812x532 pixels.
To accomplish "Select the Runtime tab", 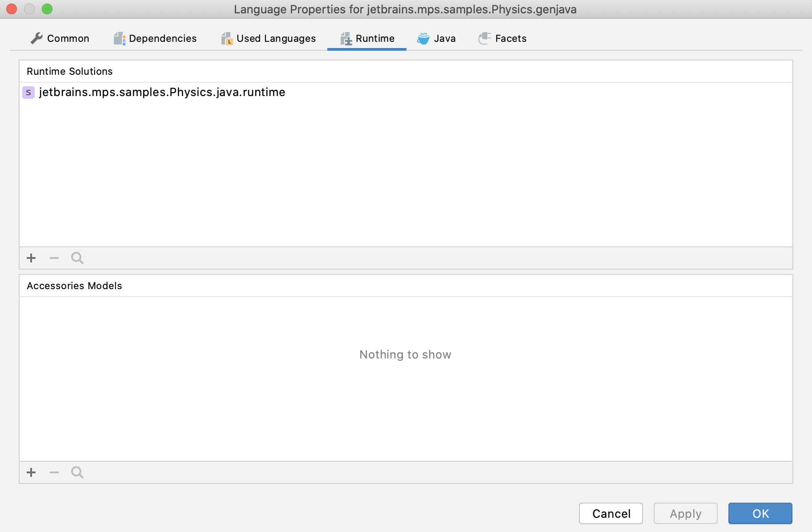I will 367,39.
